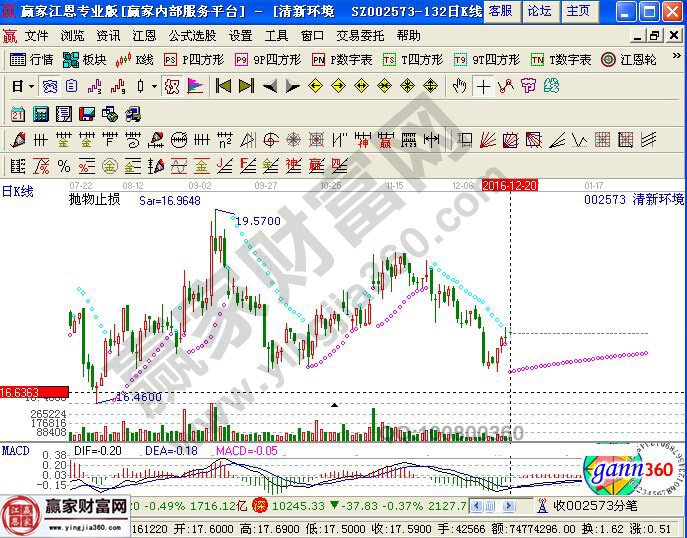Open the 江恩 menu

144,35
